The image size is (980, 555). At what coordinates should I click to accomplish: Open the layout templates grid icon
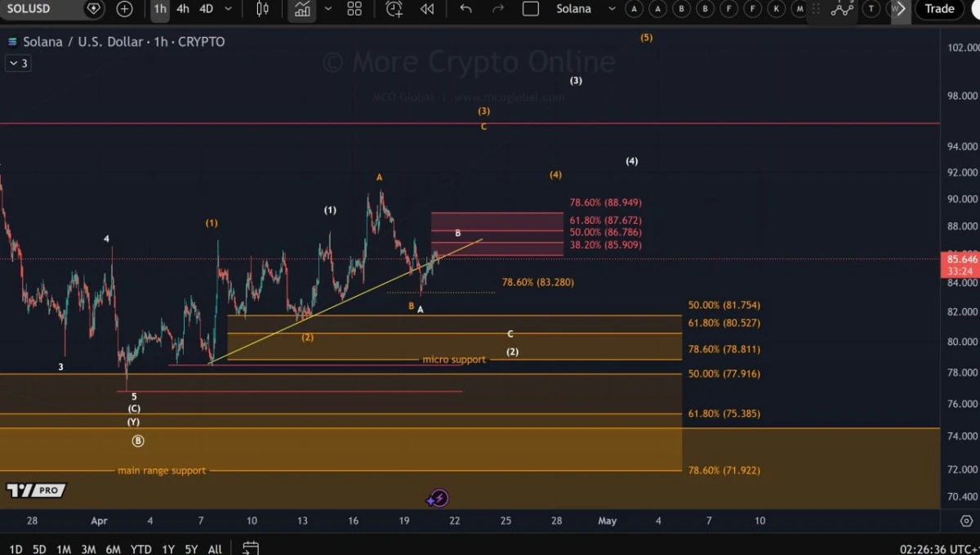tap(354, 9)
